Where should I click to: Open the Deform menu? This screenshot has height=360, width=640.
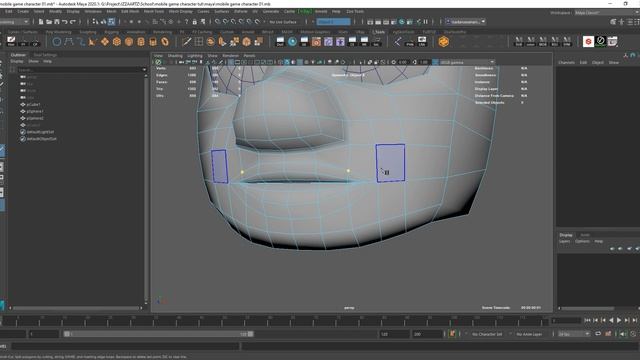pyautogui.click(x=241, y=11)
